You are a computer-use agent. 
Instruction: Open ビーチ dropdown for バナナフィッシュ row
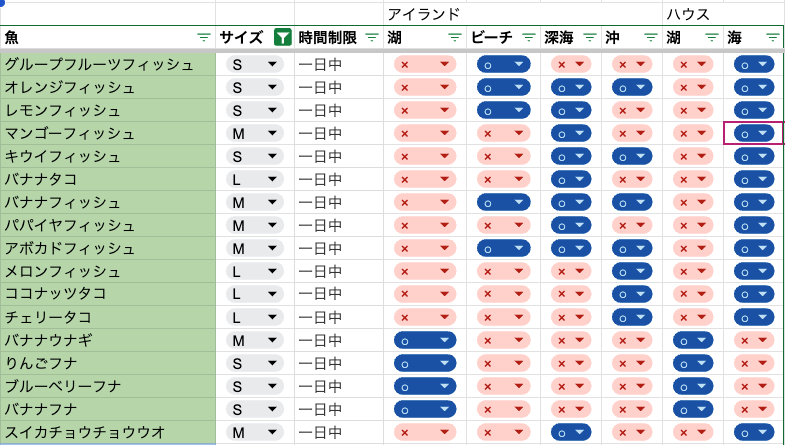pos(503,203)
